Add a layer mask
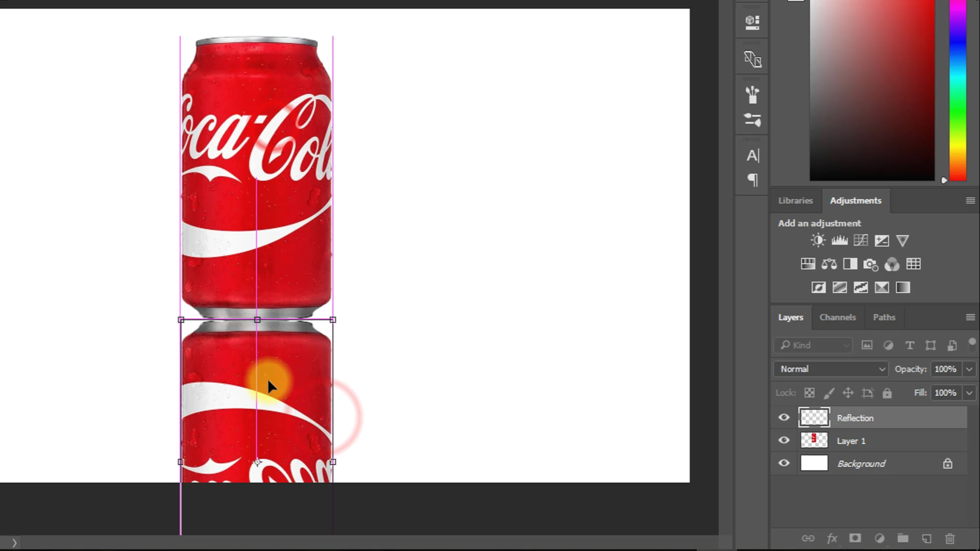Viewport: 980px width, 551px height. click(x=855, y=538)
